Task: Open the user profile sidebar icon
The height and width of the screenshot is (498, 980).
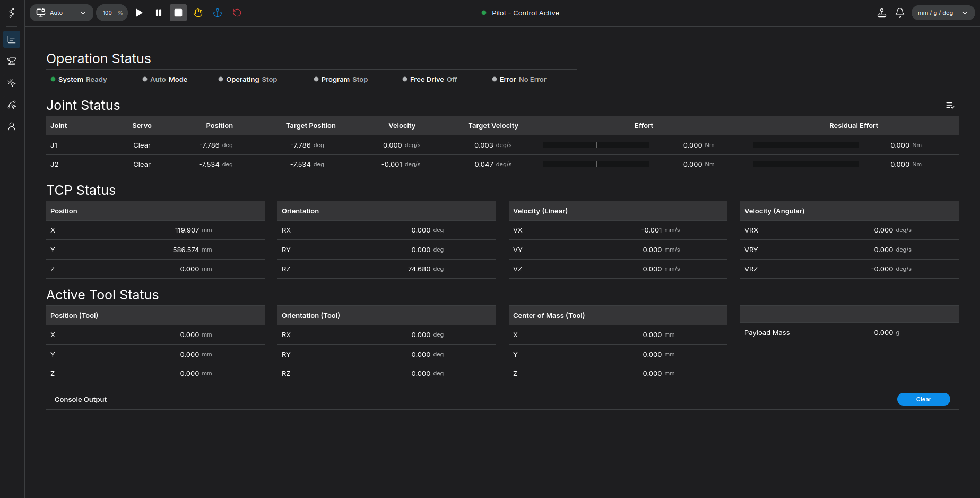Action: coord(12,126)
